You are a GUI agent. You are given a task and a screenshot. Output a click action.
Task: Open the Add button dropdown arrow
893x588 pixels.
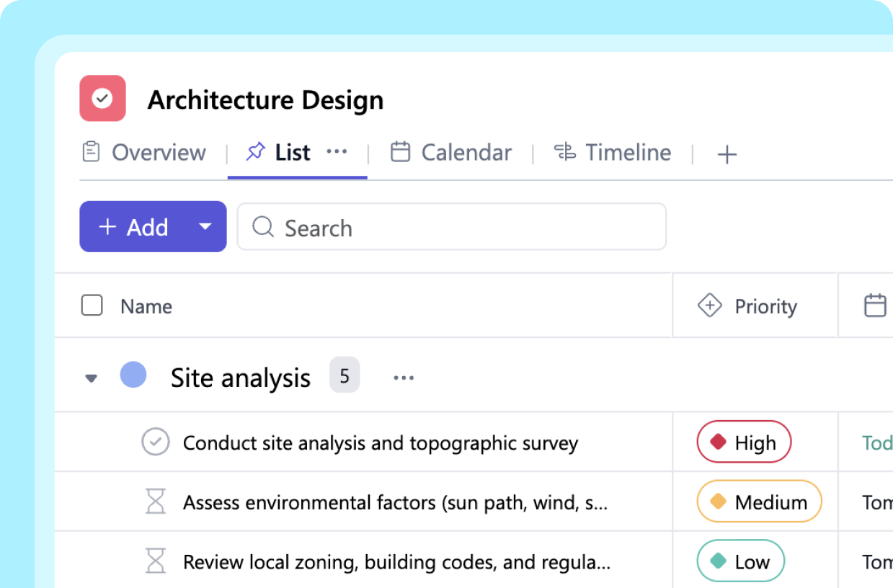(205, 226)
